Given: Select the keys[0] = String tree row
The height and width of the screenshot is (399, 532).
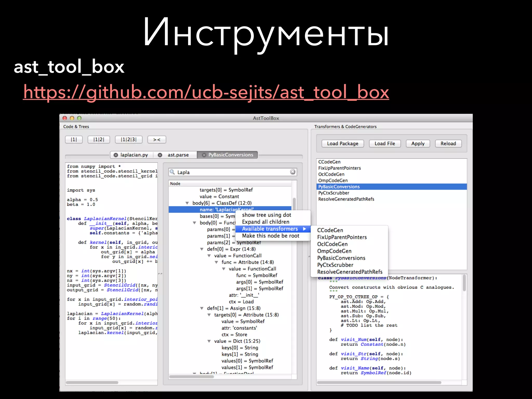Looking at the screenshot, I should [x=230, y=348].
